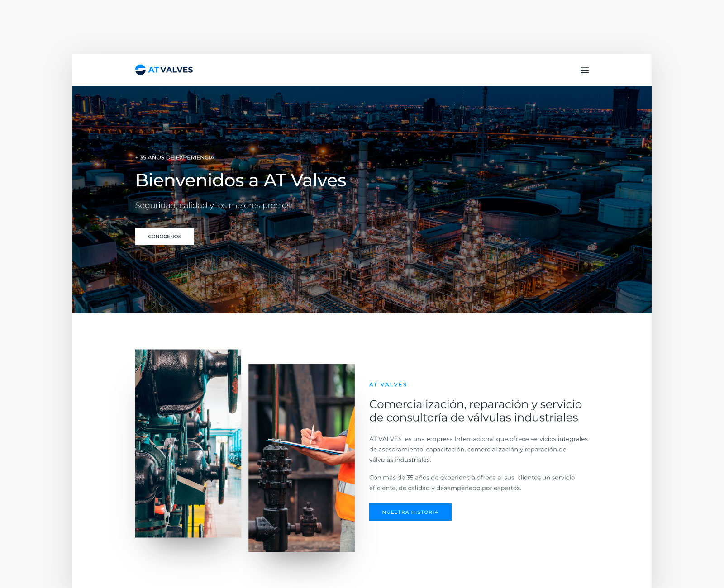Click the paragraph starting 'Con más de 35 años'
Screen dimensions: 724x588
click(x=472, y=483)
